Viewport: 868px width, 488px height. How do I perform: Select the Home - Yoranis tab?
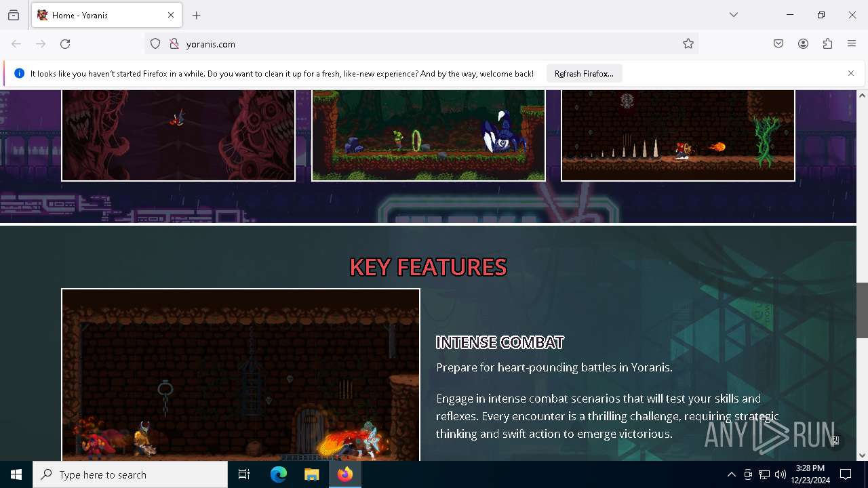(106, 15)
